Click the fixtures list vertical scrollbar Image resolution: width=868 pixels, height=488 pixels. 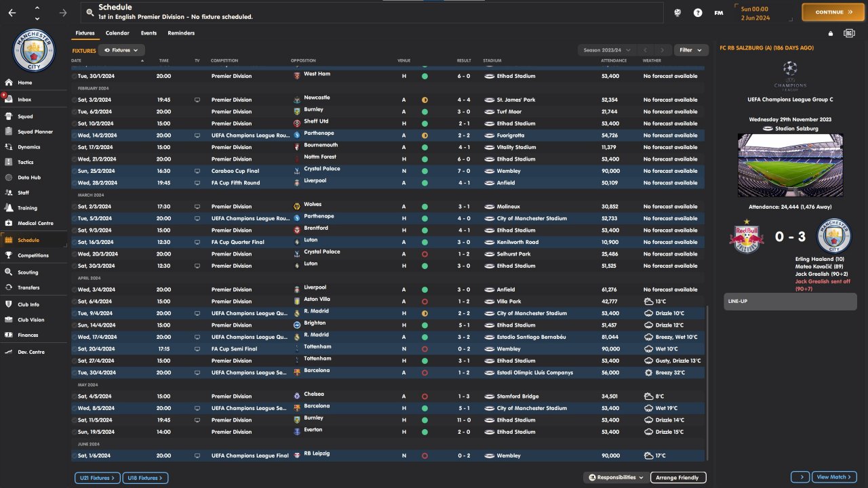click(707, 384)
